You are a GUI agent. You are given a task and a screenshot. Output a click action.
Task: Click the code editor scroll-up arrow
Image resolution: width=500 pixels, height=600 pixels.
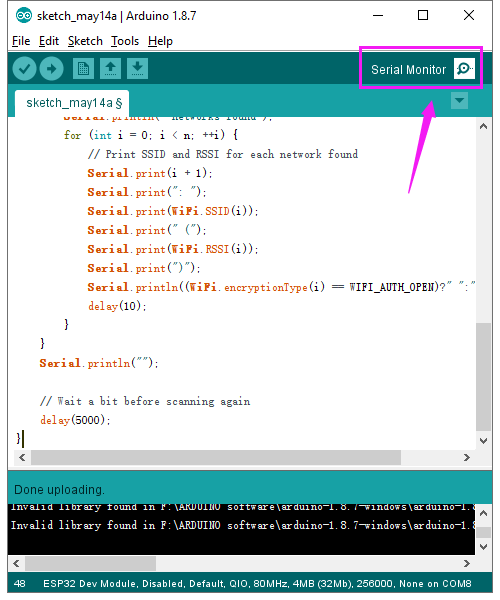pyautogui.click(x=484, y=126)
